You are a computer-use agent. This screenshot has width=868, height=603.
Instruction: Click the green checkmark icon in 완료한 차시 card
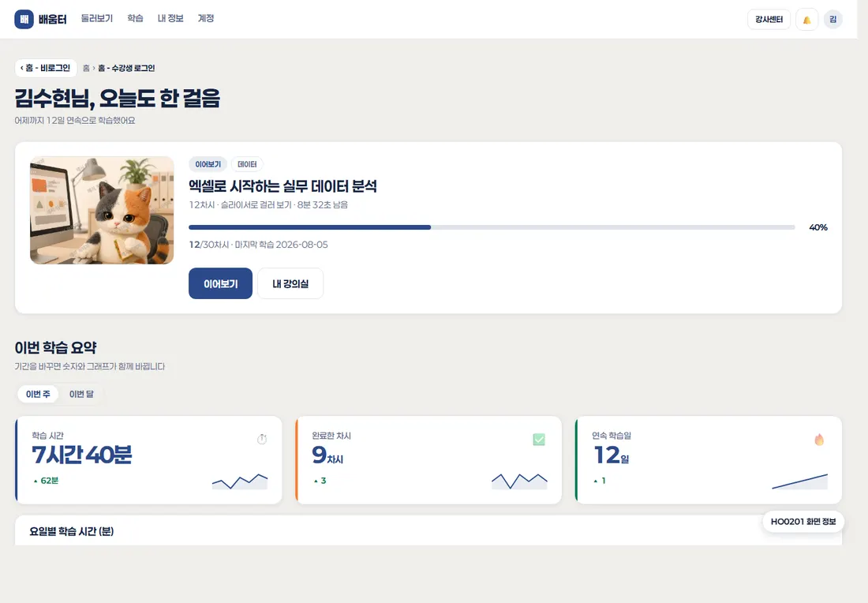[x=539, y=439]
